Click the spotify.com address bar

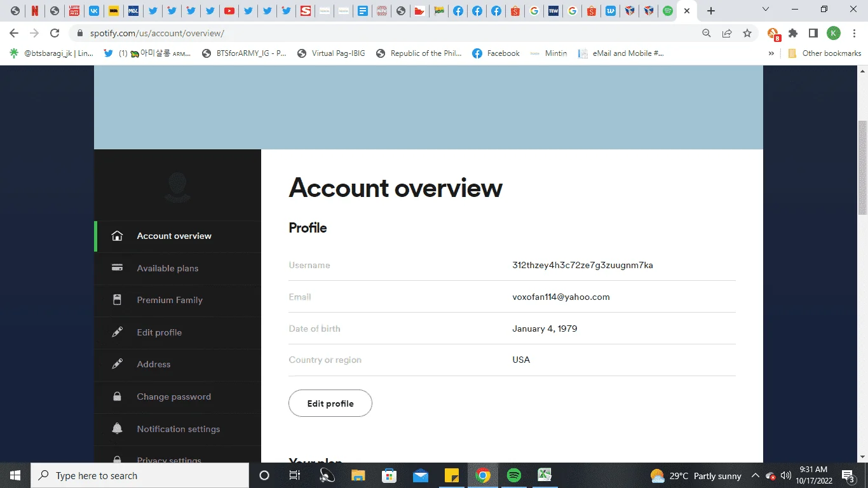point(381,33)
